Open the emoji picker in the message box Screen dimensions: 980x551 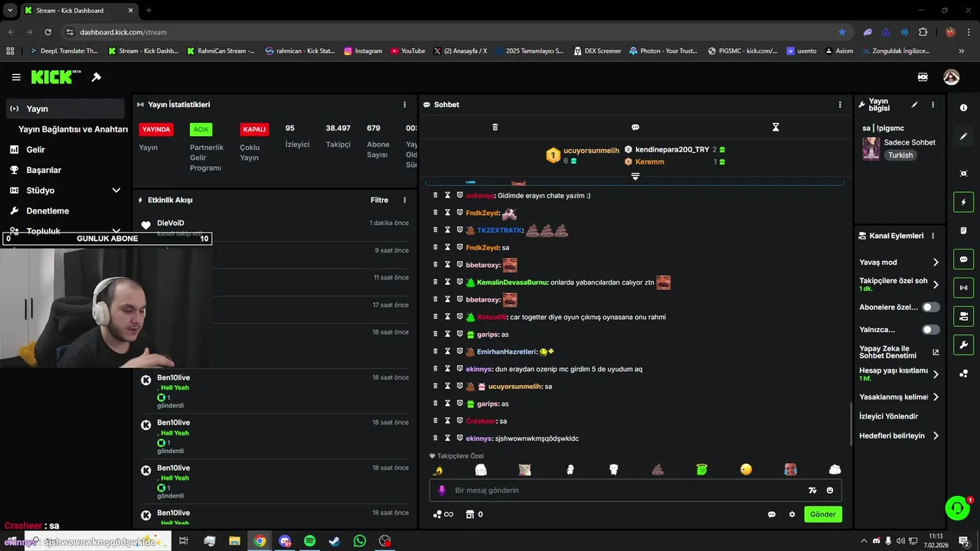tap(830, 491)
